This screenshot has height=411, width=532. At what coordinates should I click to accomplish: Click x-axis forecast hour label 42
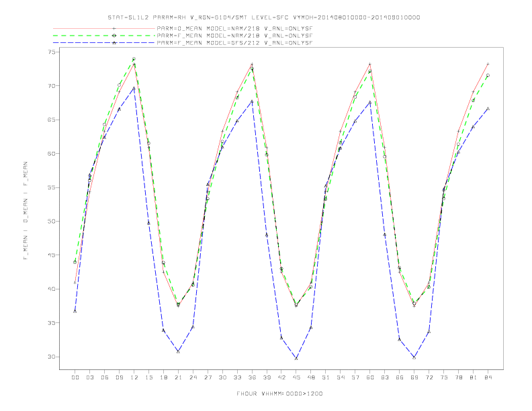tap(281, 377)
